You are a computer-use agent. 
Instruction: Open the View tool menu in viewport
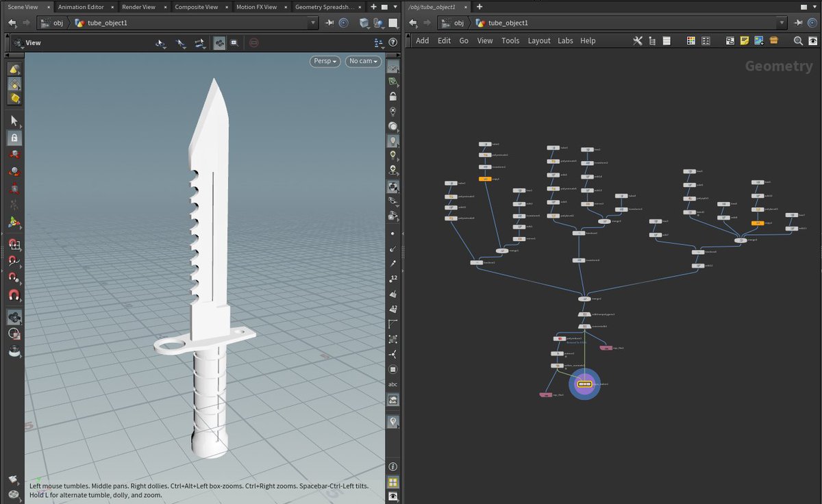(x=27, y=43)
